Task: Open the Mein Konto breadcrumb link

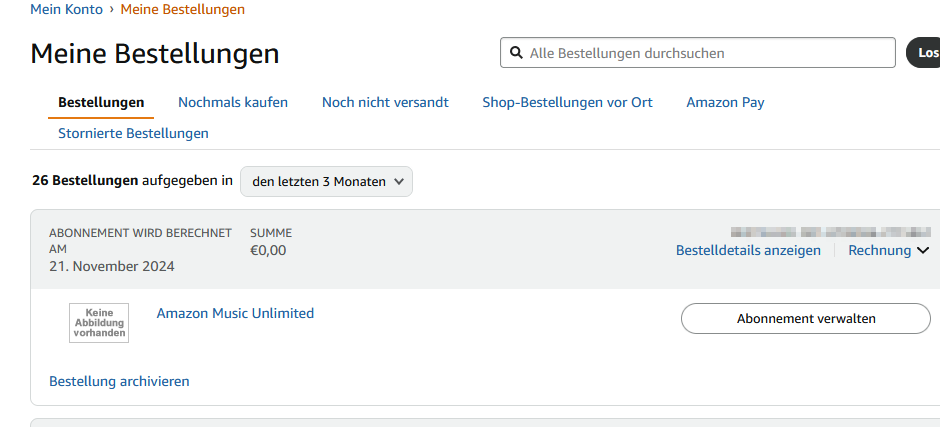Action: click(67, 10)
